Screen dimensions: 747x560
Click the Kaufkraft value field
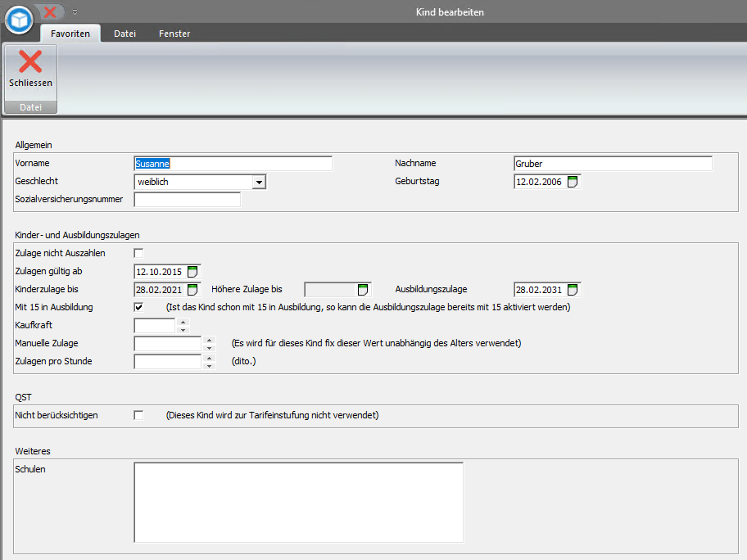click(156, 326)
